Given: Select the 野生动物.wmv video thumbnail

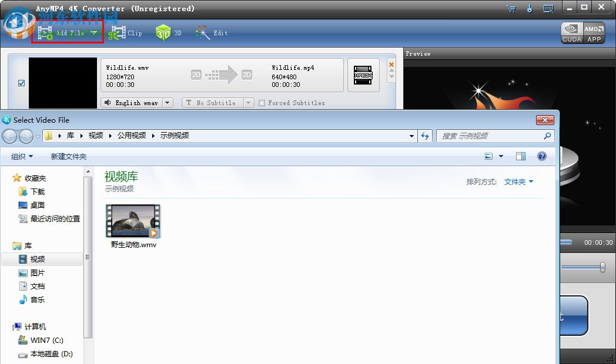Looking at the screenshot, I should click(132, 220).
